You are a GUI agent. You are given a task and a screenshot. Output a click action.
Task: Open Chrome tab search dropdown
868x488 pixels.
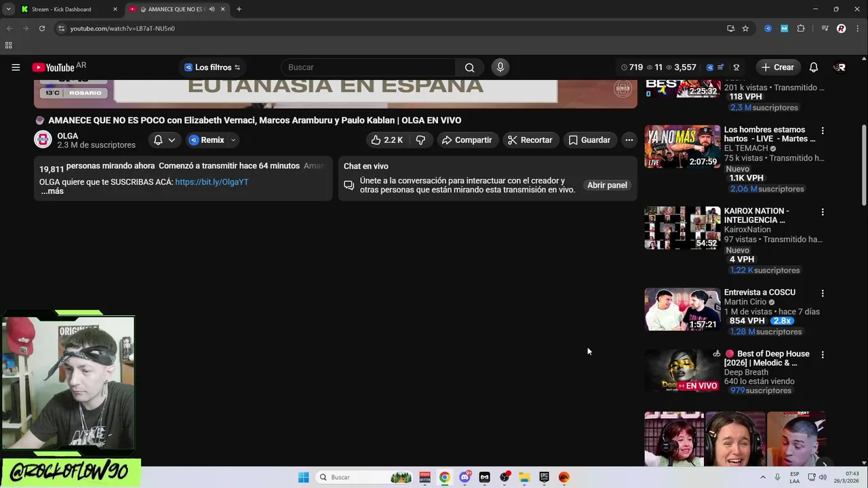[x=8, y=9]
